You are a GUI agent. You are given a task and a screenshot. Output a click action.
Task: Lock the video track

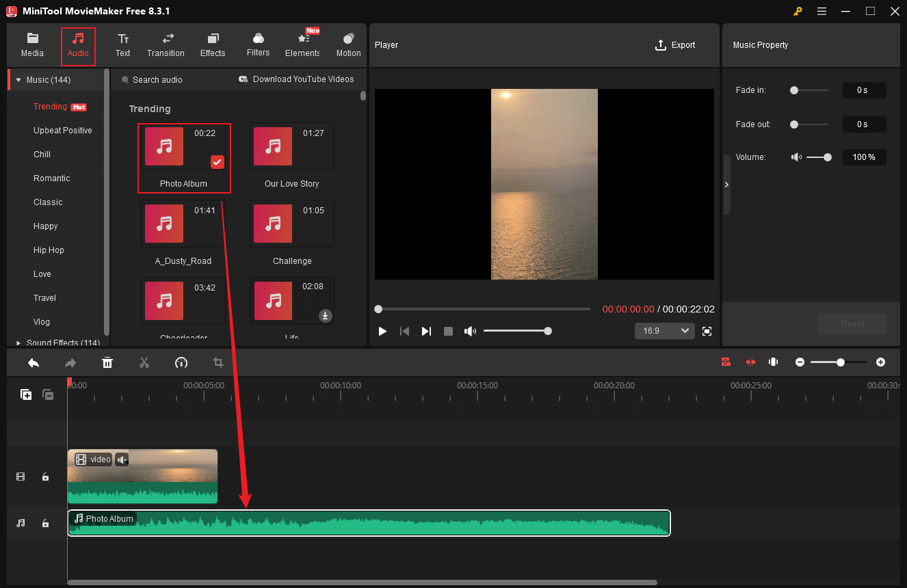pos(45,477)
